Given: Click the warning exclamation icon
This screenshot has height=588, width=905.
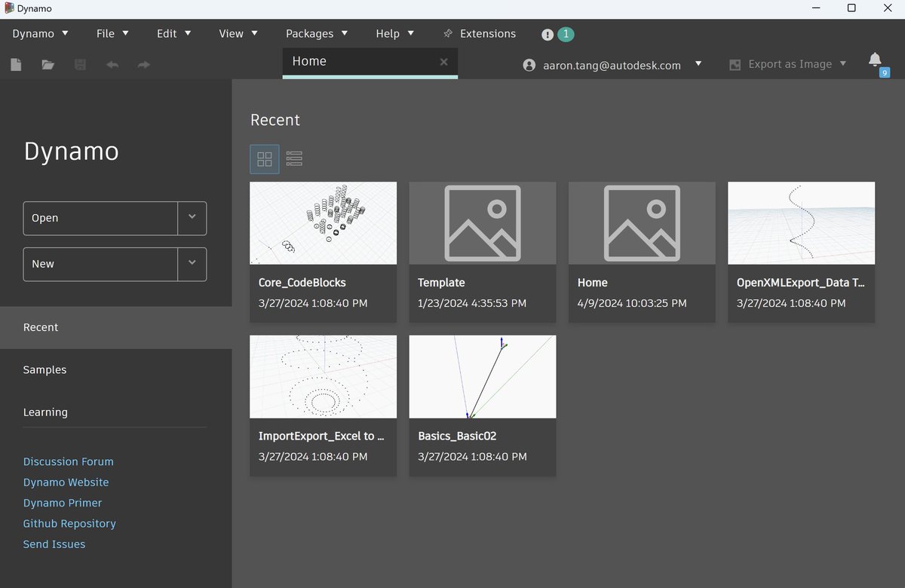Looking at the screenshot, I should click(548, 35).
